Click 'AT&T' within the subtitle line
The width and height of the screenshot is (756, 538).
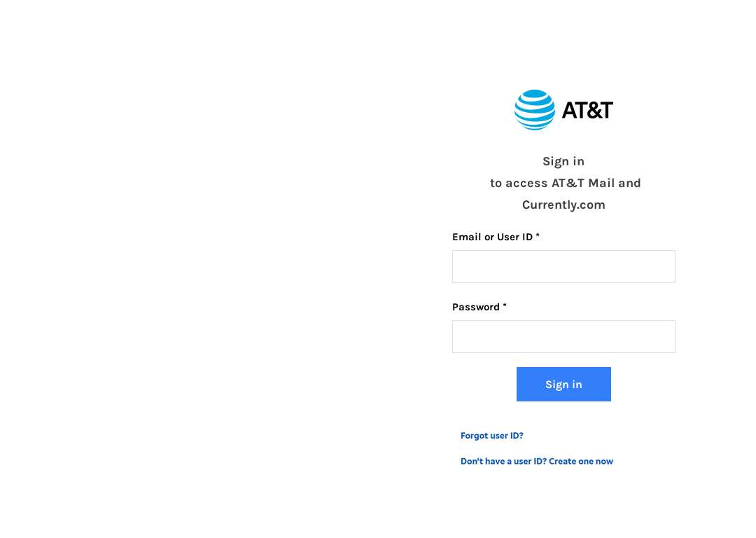pos(568,183)
